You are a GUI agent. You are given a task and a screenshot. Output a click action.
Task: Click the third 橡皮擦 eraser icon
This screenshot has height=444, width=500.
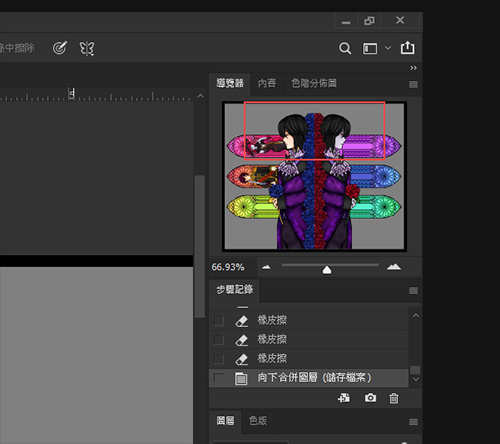click(241, 359)
